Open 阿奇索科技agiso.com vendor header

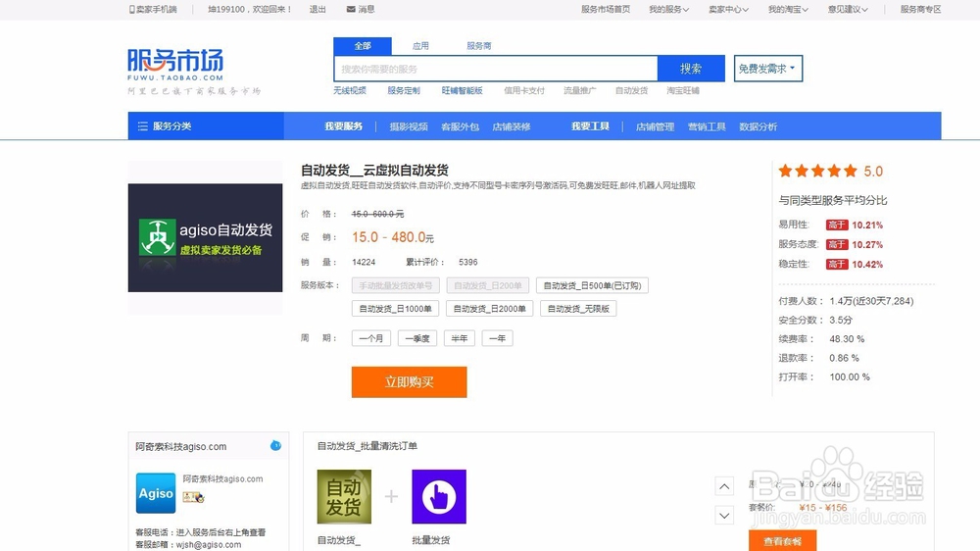click(181, 446)
